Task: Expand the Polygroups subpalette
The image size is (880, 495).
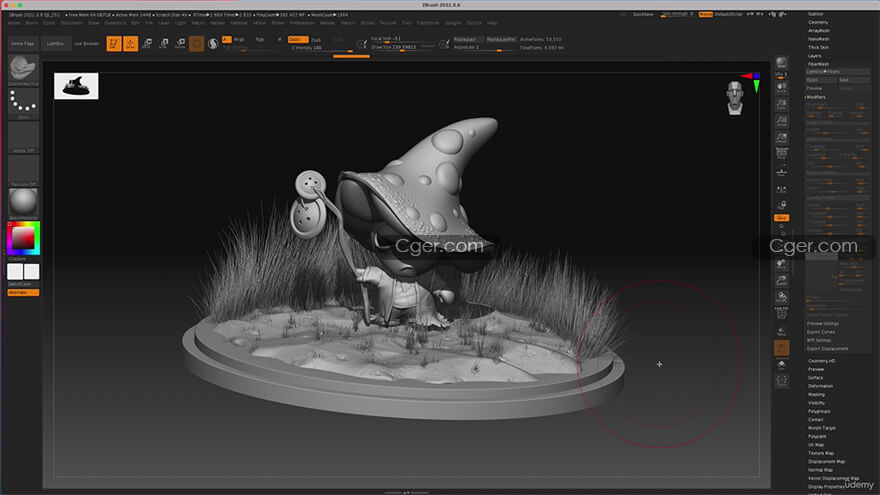Action: (x=820, y=411)
